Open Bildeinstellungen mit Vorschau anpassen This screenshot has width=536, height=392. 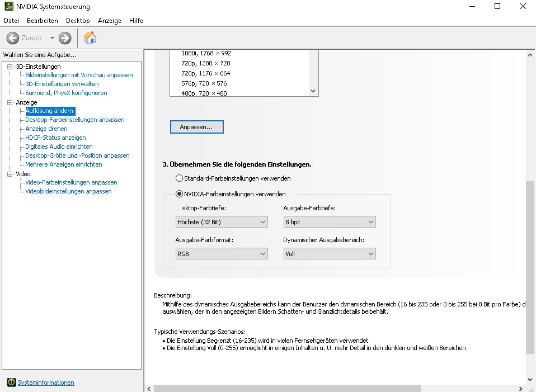coord(79,75)
